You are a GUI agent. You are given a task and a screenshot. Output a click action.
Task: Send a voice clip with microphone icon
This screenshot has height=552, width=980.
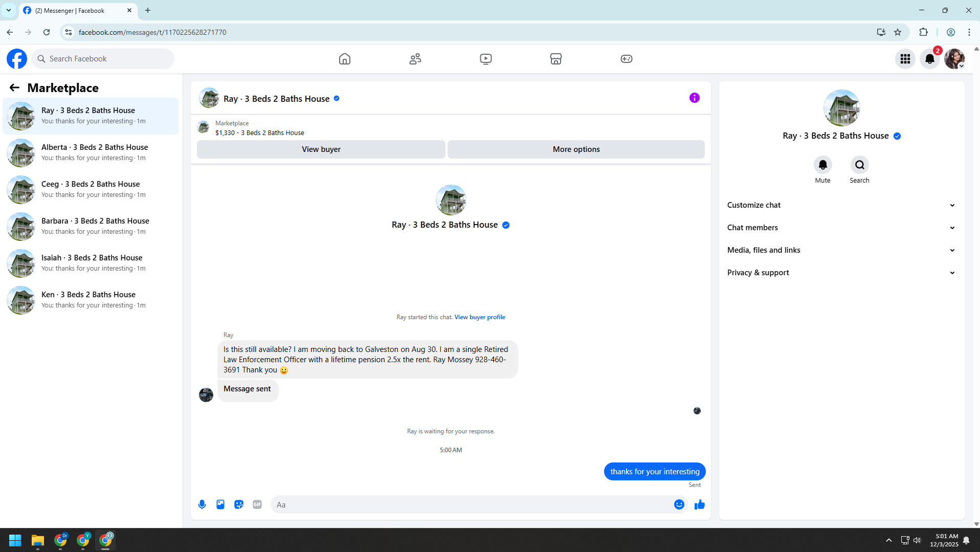202,504
